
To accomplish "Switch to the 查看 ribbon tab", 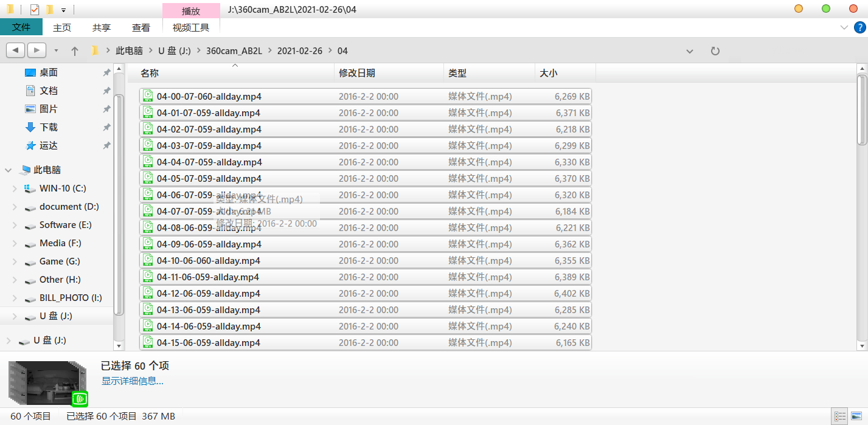I will [141, 27].
